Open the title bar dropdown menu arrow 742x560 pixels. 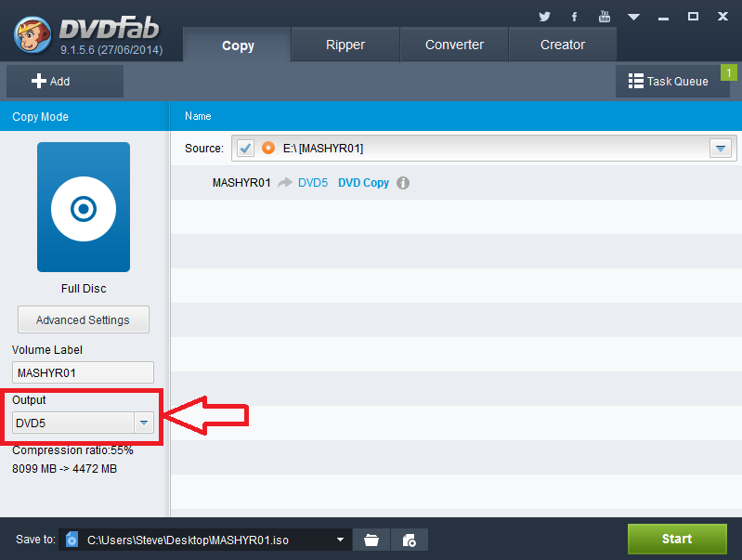pyautogui.click(x=633, y=17)
